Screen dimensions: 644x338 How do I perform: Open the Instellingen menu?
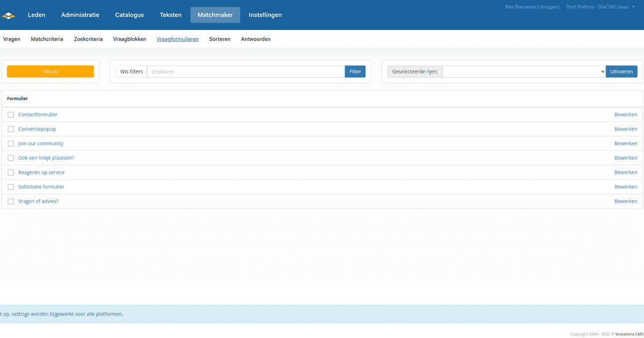(x=265, y=14)
